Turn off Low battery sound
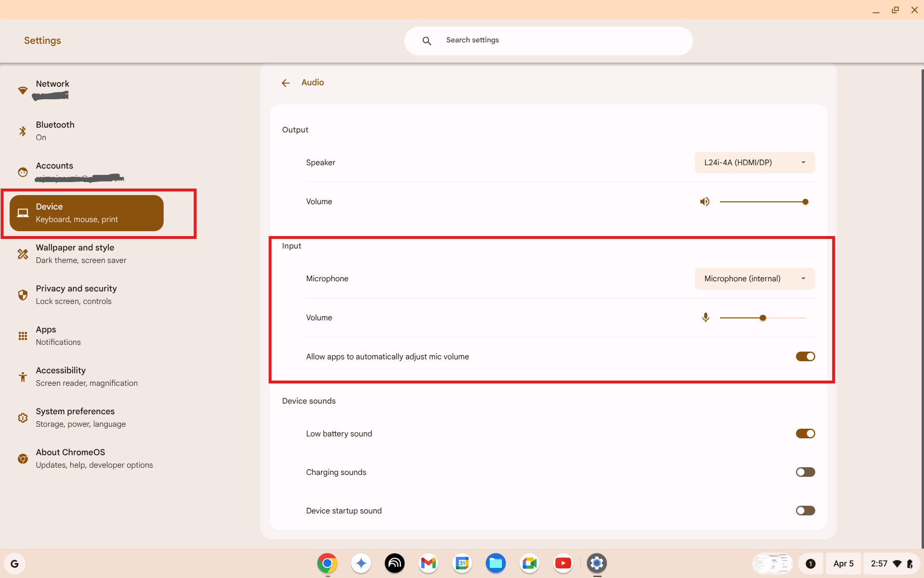 [x=805, y=433]
